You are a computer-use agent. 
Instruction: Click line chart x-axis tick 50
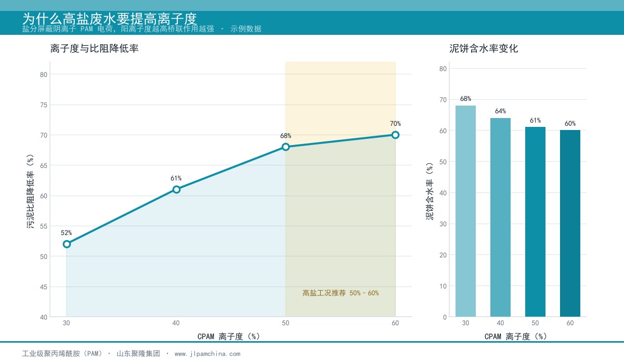[285, 323]
